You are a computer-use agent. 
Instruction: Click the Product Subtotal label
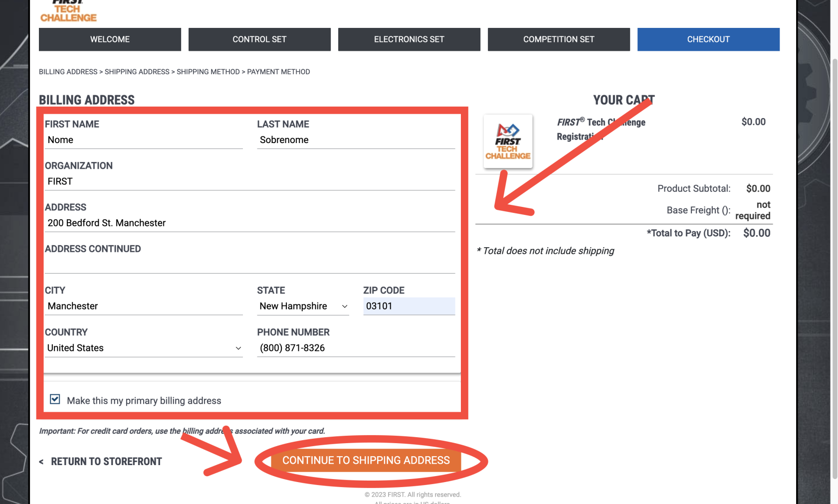(x=694, y=188)
